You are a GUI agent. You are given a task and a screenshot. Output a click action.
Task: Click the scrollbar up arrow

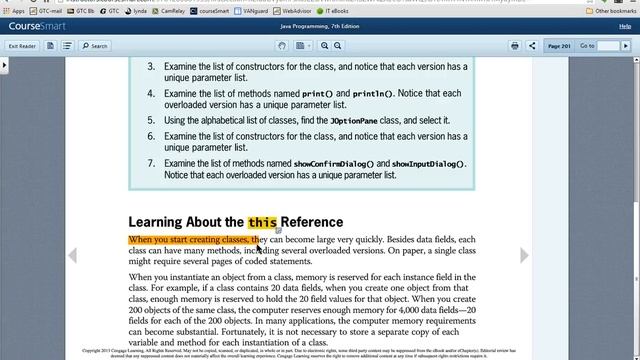[x=637, y=60]
